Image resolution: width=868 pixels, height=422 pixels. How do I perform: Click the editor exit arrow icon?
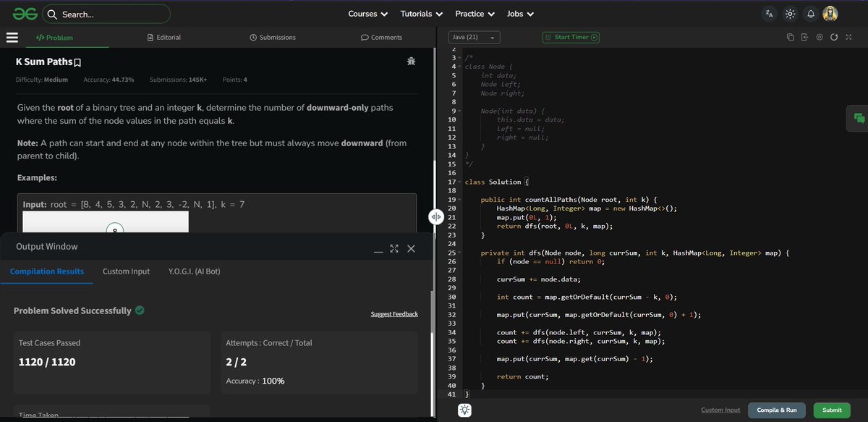tap(805, 37)
